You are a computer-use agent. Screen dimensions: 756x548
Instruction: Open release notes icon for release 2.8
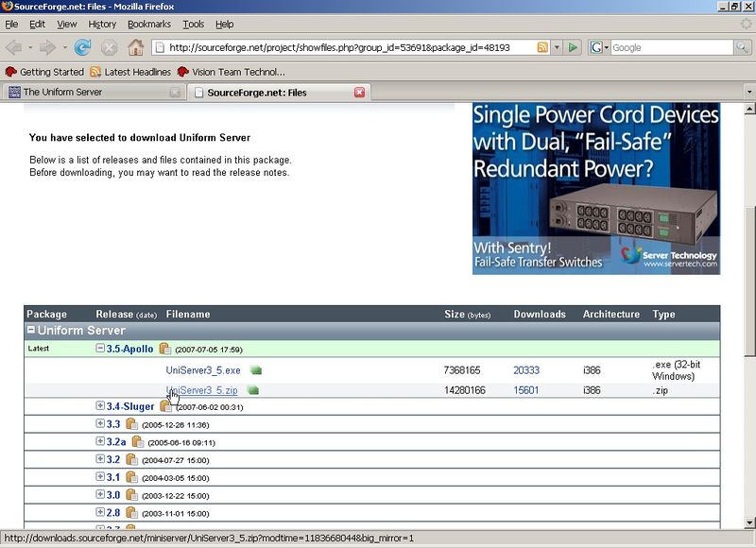click(131, 513)
